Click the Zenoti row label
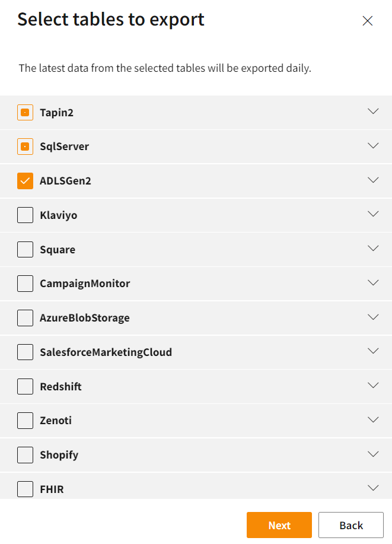This screenshot has width=392, height=544. (56, 421)
